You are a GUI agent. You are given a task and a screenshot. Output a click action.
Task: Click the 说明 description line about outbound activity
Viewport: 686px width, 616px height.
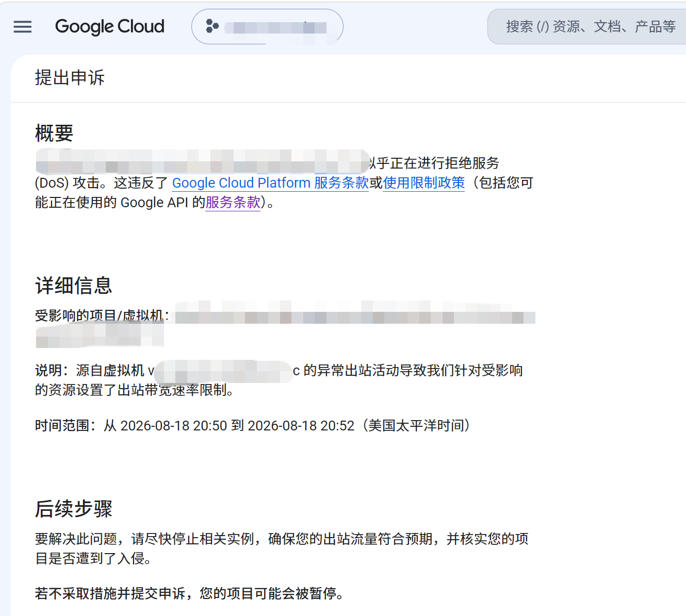(279, 380)
